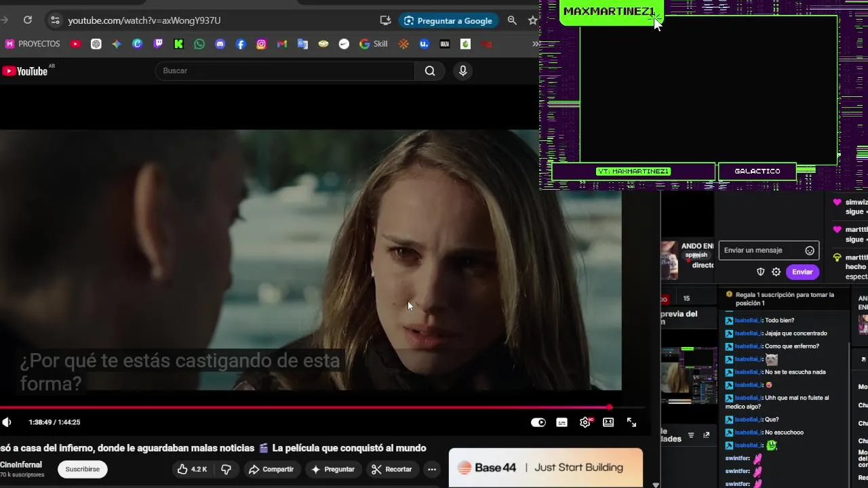Image resolution: width=868 pixels, height=488 pixels.
Task: Click the chat message 'No escuchooo'
Action: (x=784, y=432)
